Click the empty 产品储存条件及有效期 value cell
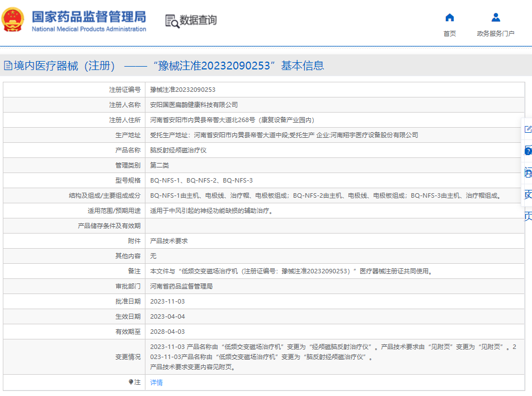The width and height of the screenshot is (532, 396). click(x=335, y=226)
